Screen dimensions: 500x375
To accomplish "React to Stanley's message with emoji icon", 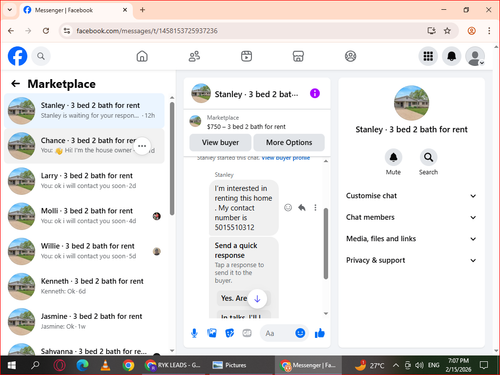I will tap(288, 208).
